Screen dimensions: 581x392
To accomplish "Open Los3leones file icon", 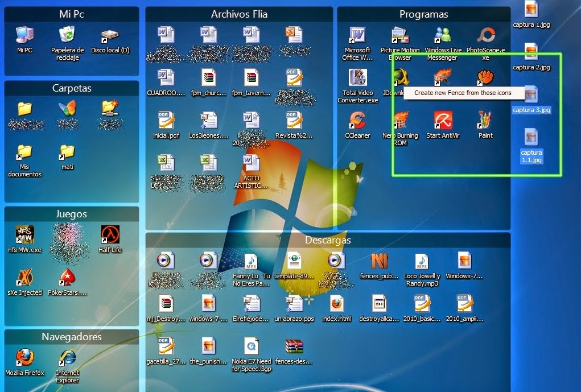I will (x=209, y=121).
